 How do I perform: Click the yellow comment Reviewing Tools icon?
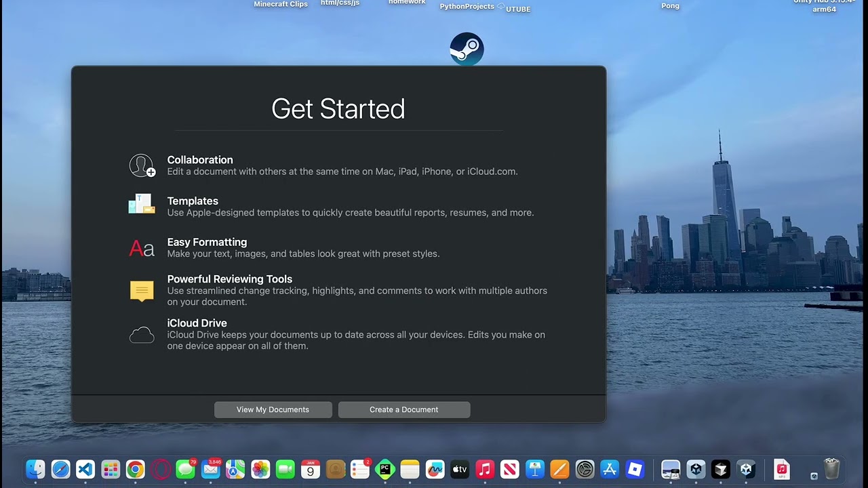(142, 291)
